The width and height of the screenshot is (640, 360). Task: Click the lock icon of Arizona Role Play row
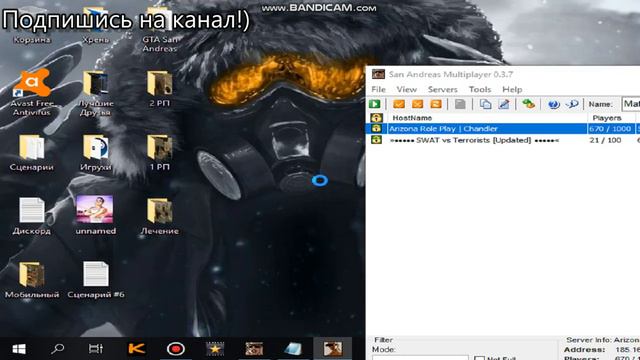pyautogui.click(x=376, y=129)
